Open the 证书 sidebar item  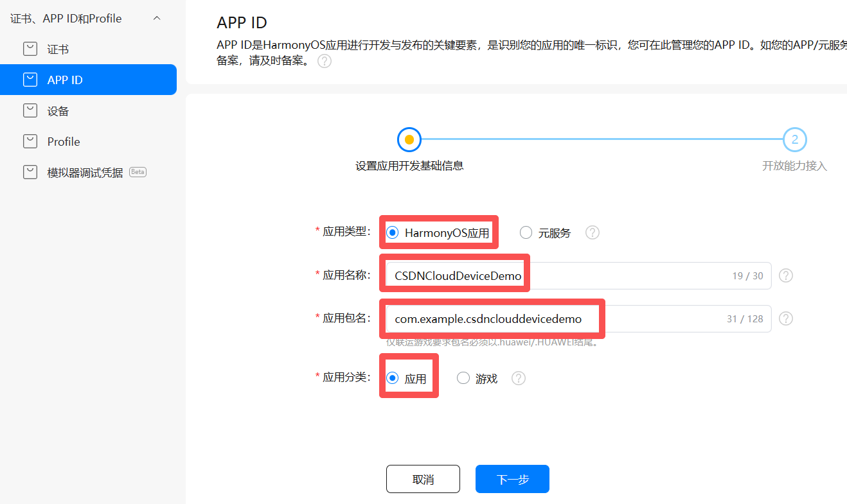(x=88, y=49)
